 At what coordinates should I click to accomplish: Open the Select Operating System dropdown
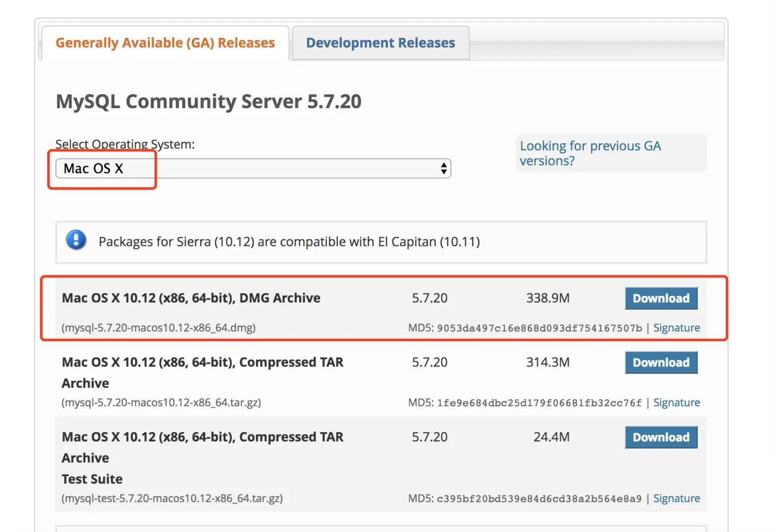coord(253,169)
